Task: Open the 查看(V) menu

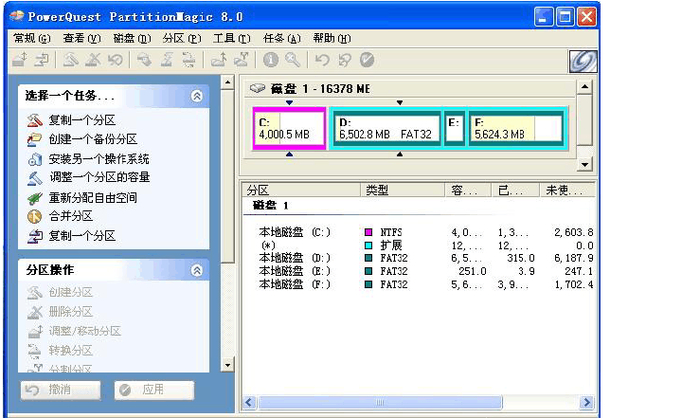Action: pos(82,38)
